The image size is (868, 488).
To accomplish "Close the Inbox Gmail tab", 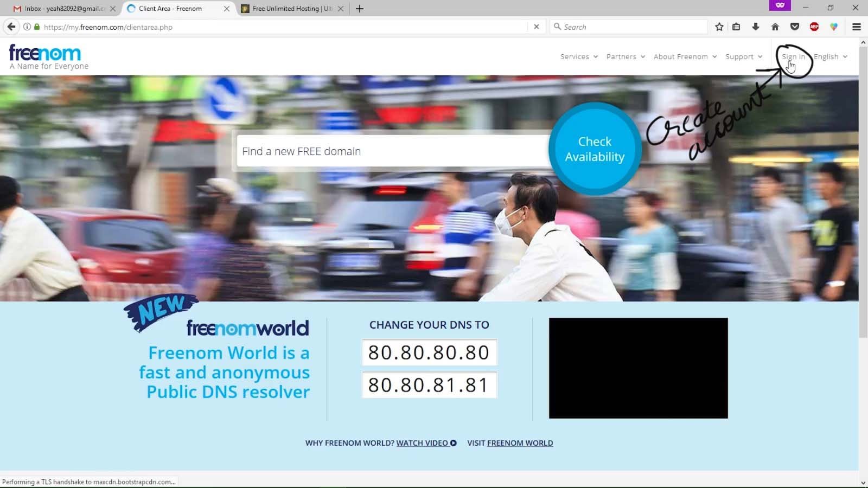I will point(113,9).
